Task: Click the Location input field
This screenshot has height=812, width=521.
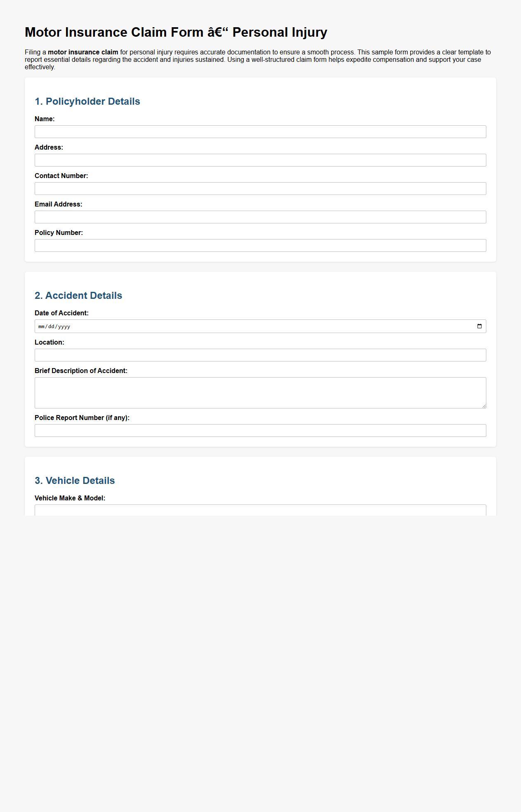Action: coord(260,354)
